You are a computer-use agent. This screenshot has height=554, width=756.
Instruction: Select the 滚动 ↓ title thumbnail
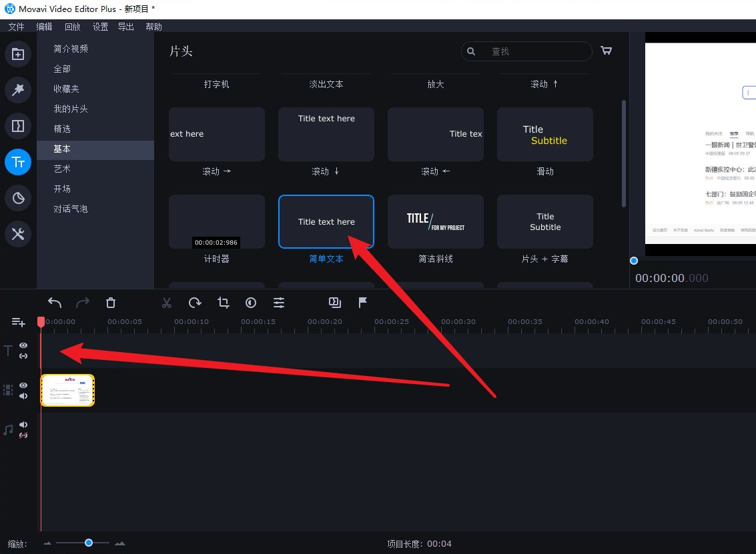click(326, 134)
